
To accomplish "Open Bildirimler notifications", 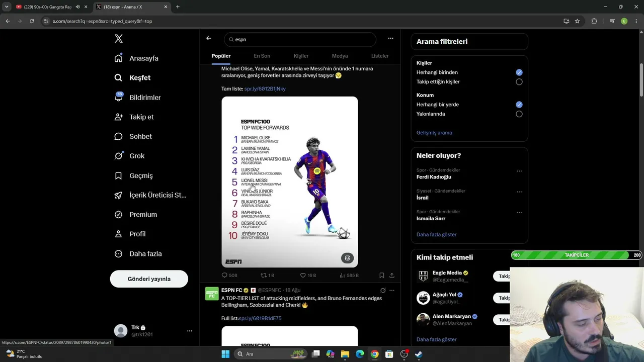I will [x=137, y=98].
